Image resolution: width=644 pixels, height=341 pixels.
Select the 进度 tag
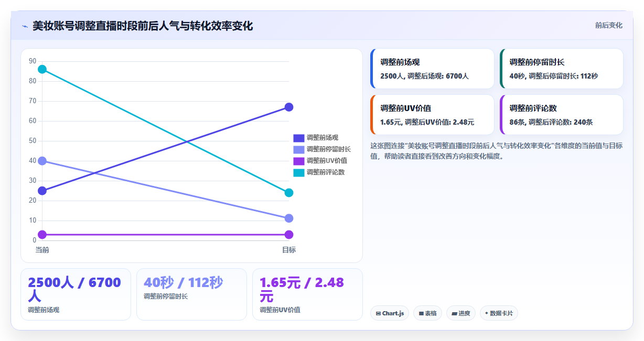tap(461, 313)
